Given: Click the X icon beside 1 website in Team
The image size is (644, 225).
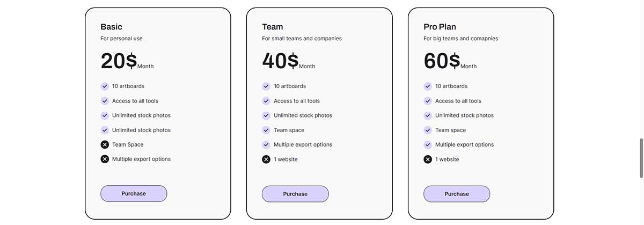Looking at the screenshot, I should coord(266,159).
